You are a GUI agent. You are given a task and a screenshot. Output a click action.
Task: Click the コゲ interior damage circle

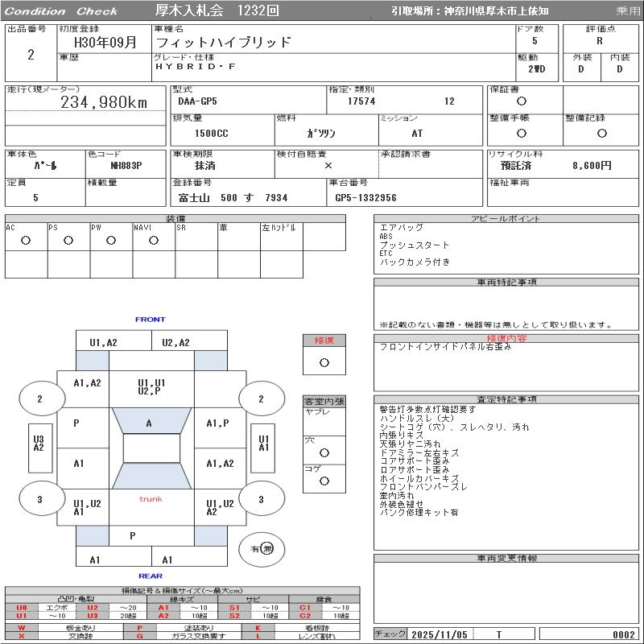[x=324, y=481]
